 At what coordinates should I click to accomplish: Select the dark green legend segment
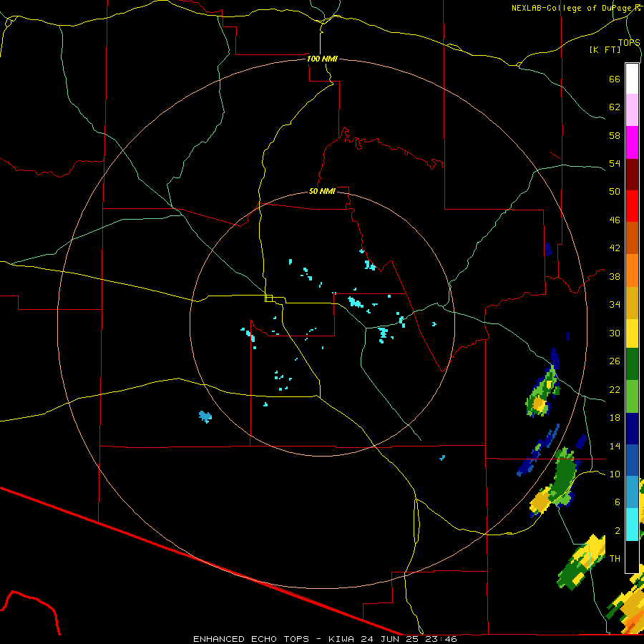(632, 364)
